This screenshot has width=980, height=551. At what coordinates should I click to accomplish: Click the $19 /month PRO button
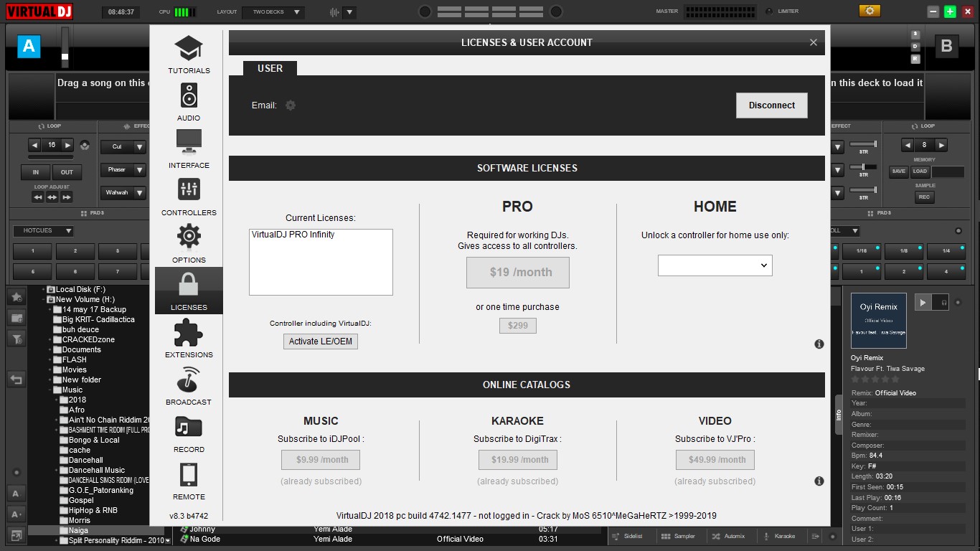point(517,273)
